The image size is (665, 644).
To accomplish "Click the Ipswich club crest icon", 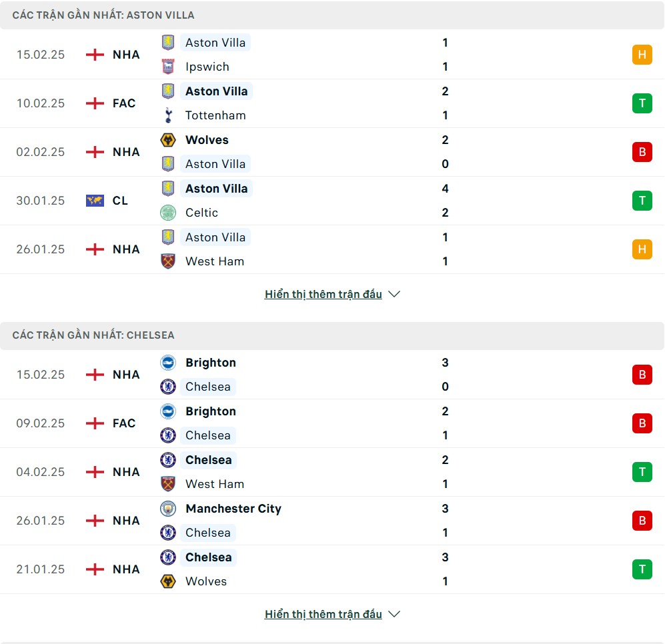I will [168, 67].
